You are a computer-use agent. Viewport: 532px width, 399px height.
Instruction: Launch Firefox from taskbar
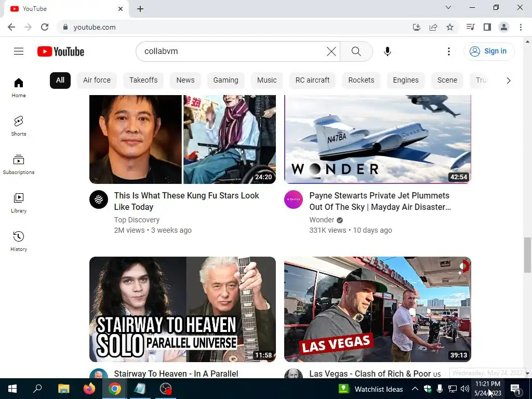tap(89, 389)
